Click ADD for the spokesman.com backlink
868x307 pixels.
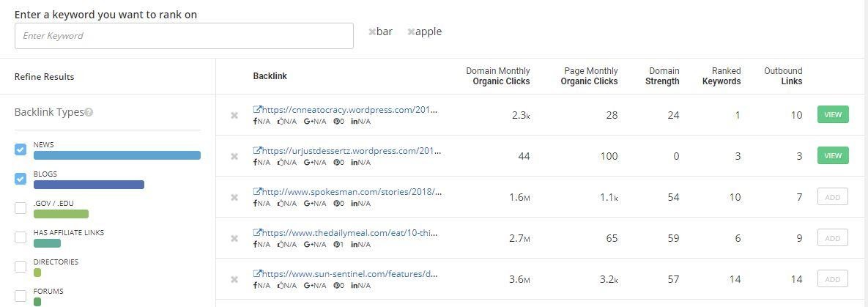[x=833, y=196]
